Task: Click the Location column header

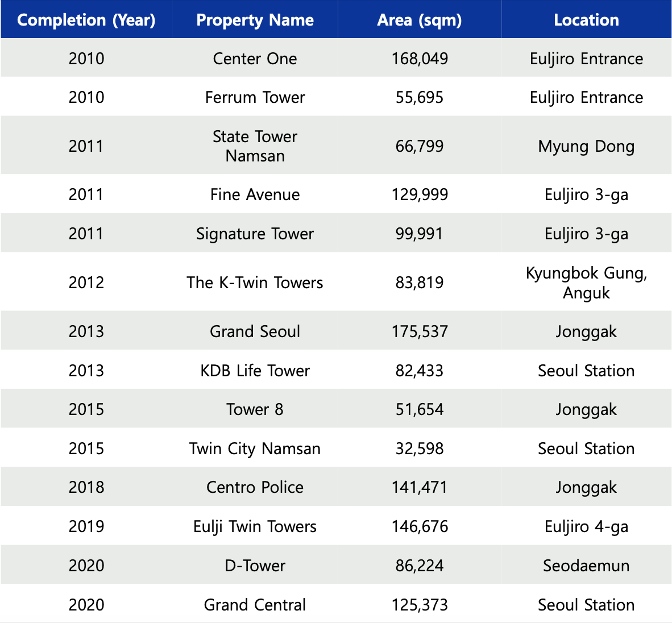Action: [586, 20]
